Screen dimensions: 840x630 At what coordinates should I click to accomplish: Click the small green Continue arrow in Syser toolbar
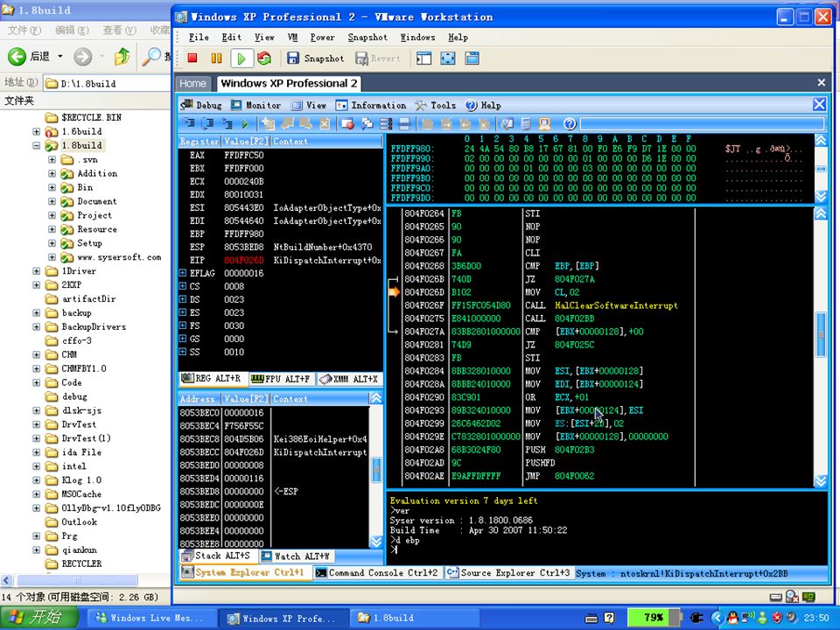coord(245,124)
